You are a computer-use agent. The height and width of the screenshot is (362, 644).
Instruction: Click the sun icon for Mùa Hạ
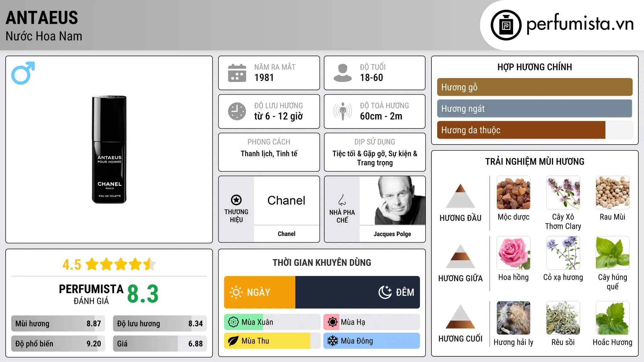pyautogui.click(x=332, y=322)
